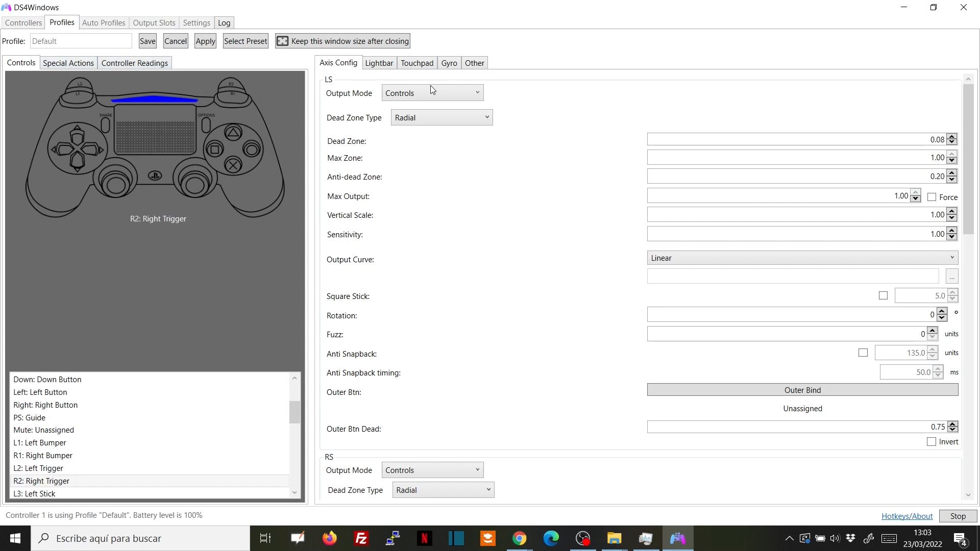Click the Save profile button
This screenshot has height=551, width=980.
point(148,41)
